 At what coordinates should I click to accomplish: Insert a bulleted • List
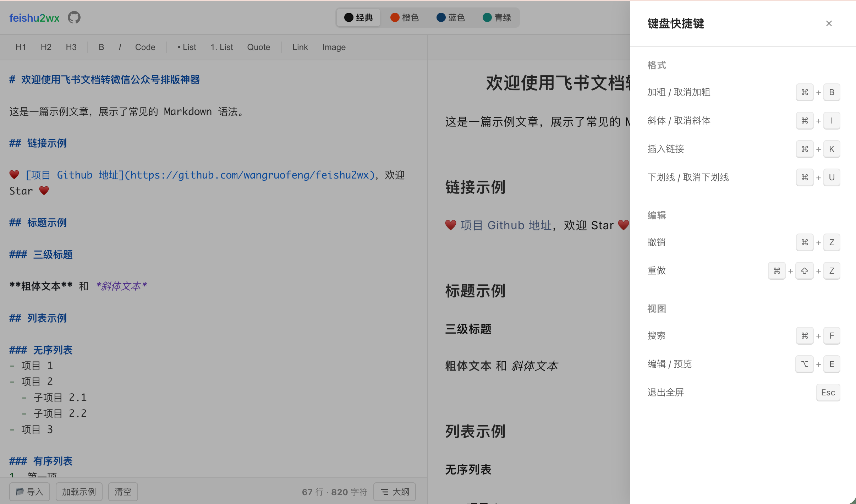[x=187, y=47]
